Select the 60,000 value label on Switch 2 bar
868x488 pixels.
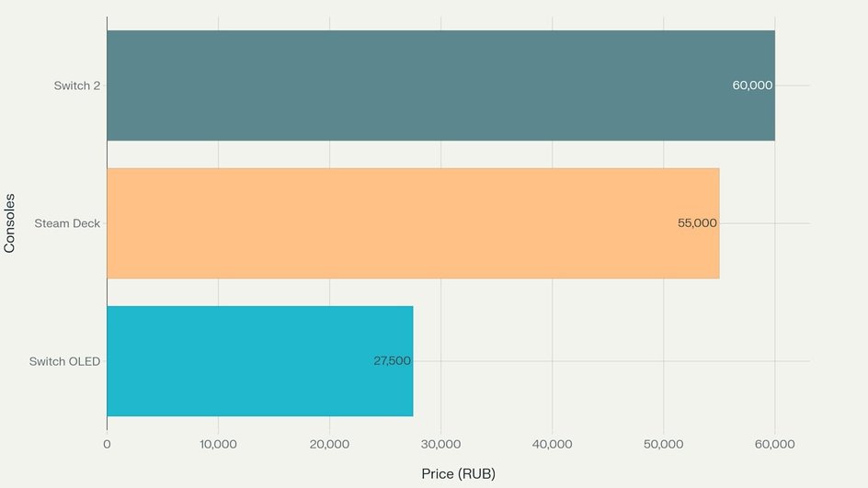click(x=752, y=85)
